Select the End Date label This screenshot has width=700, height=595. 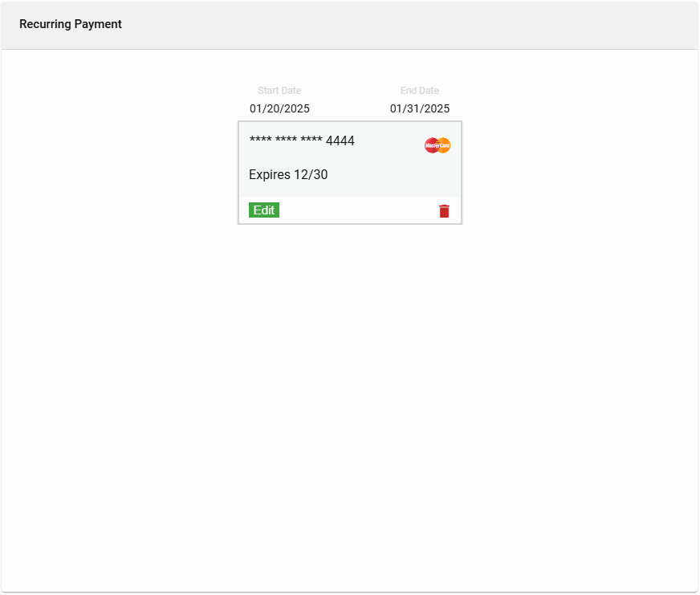[x=420, y=91]
